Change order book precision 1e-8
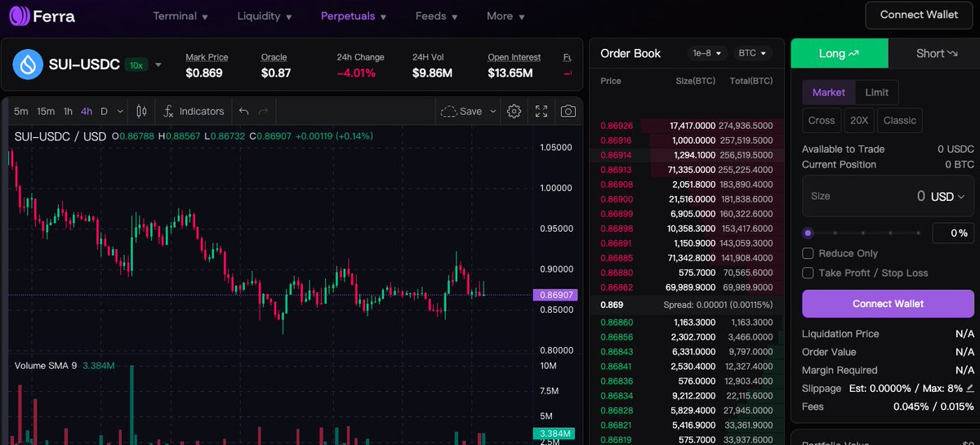 (x=707, y=53)
